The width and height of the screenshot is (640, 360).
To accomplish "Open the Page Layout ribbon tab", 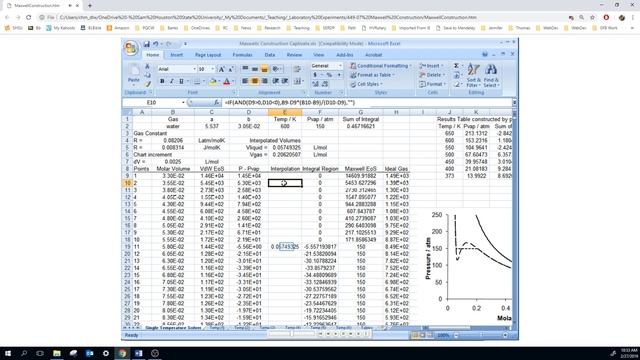I will click(x=208, y=55).
